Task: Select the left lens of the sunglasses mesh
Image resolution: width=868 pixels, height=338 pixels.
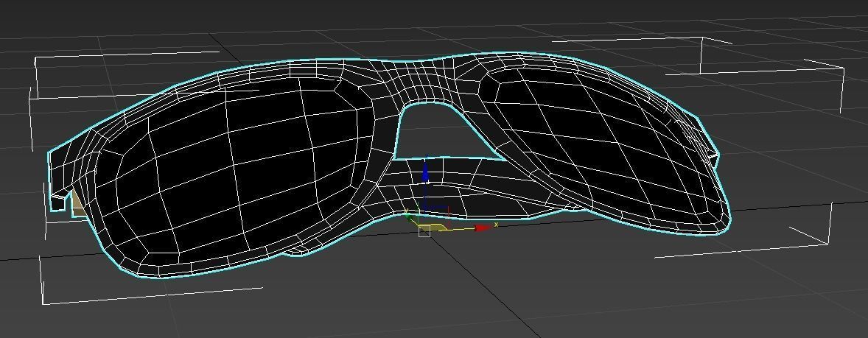Action: 238,172
